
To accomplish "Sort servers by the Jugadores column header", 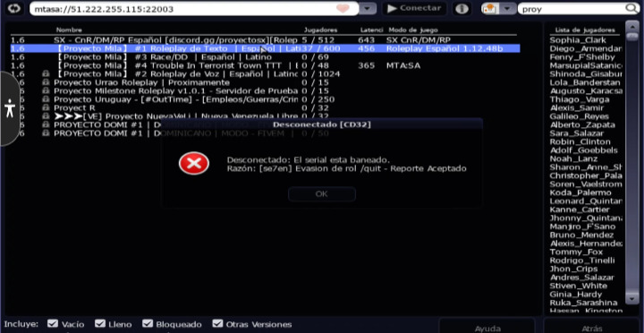I will point(320,30).
